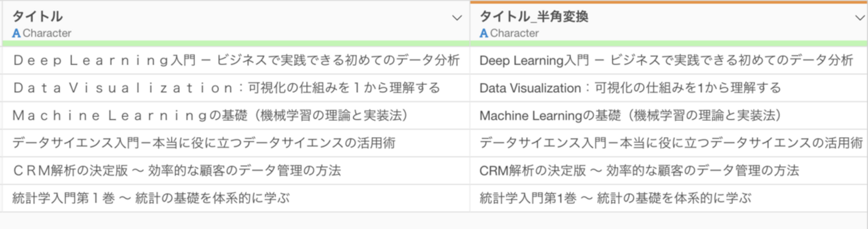Viewport: 868px width, 229px height.
Task: Select 統計学入門第１巻 cell in タイトル column
Action: [x=151, y=198]
